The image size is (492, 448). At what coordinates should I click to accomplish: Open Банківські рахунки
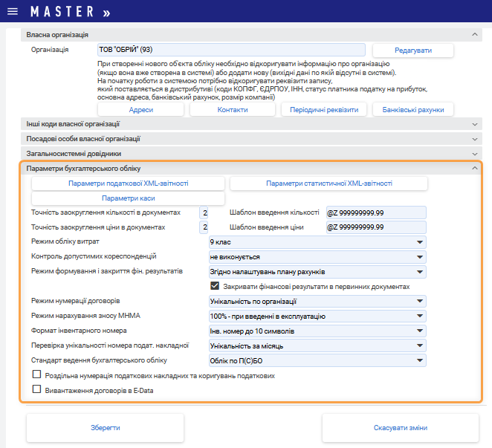click(x=412, y=109)
